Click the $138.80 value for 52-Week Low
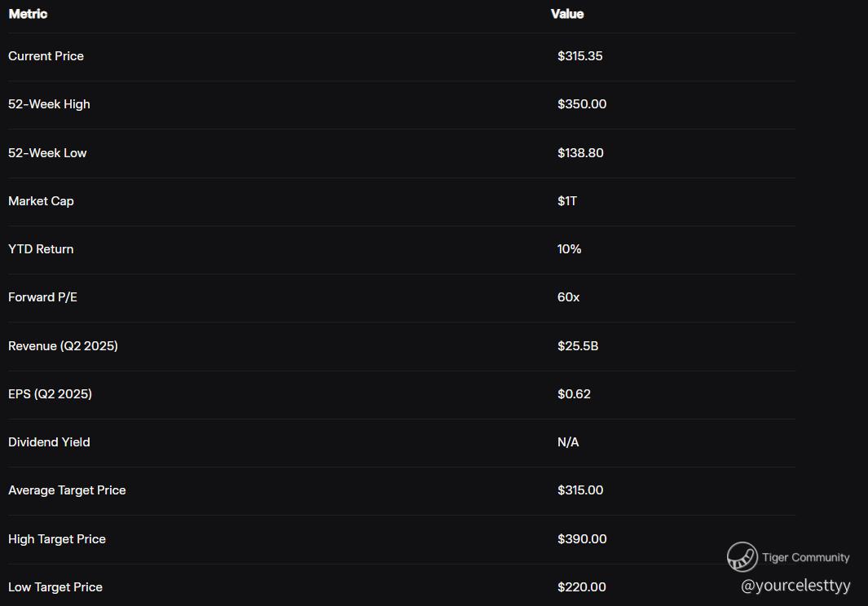 (580, 153)
